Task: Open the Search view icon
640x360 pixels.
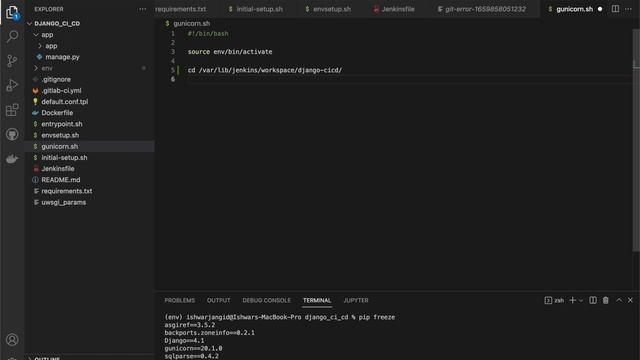Action: pos(12,36)
